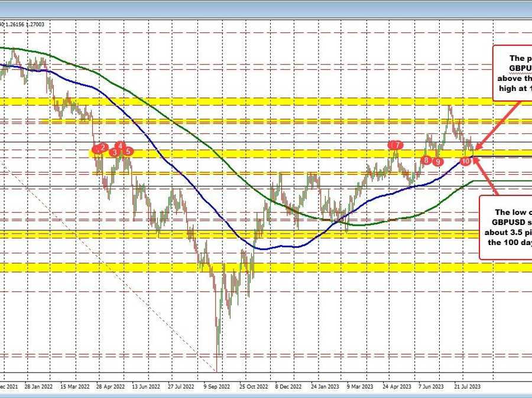Select the red marker labeled 10
The height and width of the screenshot is (398, 532).
click(x=466, y=160)
